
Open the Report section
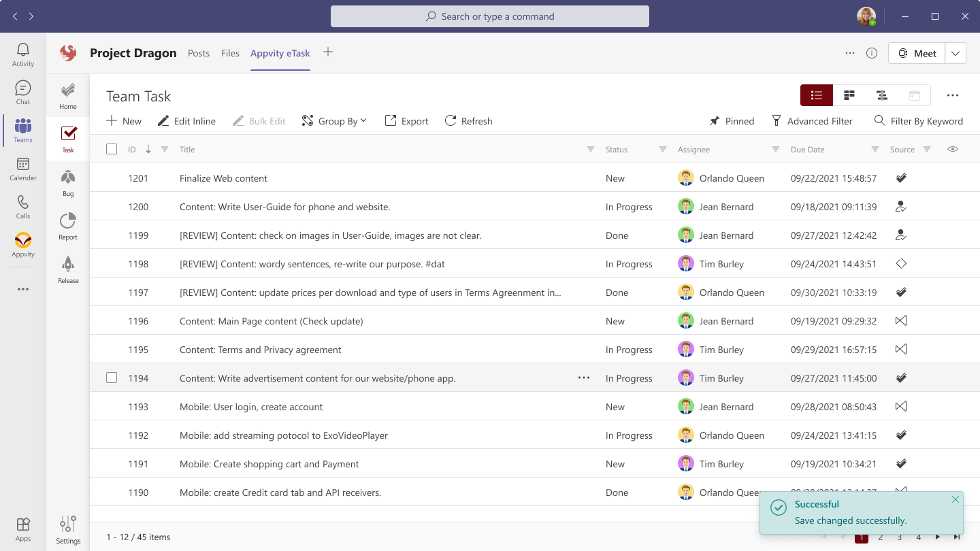(x=67, y=226)
